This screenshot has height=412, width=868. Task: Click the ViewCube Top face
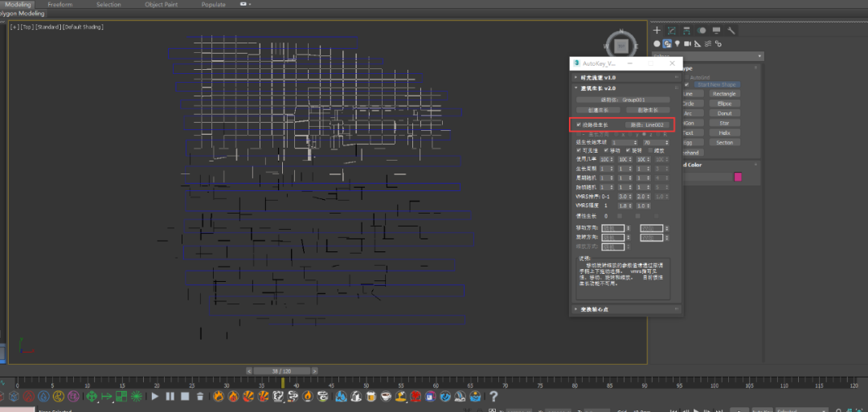pyautogui.click(x=621, y=47)
